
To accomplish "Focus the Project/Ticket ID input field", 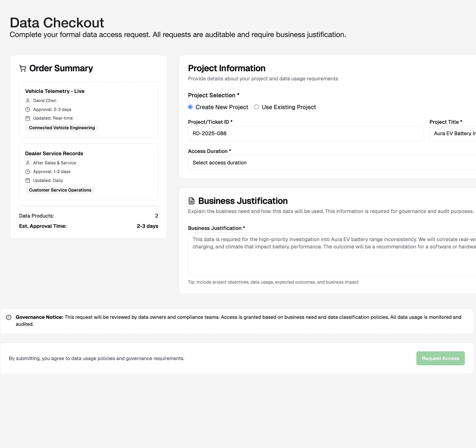I will click(305, 134).
